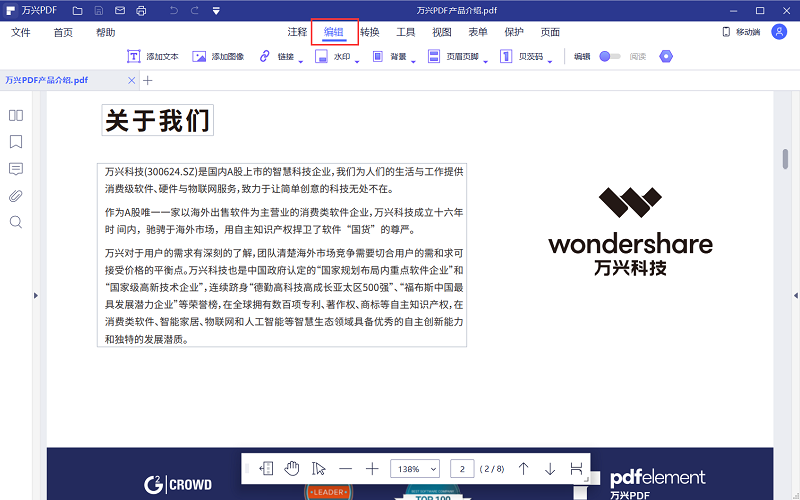Click the blue hexagon settings icon in toolbar

point(666,56)
